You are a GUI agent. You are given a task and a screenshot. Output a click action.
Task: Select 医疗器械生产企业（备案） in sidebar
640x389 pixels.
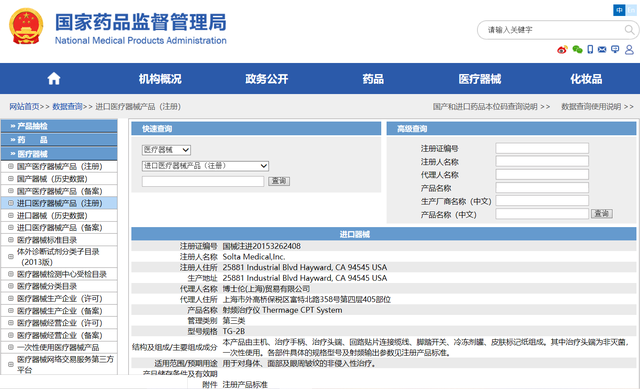[59, 311]
